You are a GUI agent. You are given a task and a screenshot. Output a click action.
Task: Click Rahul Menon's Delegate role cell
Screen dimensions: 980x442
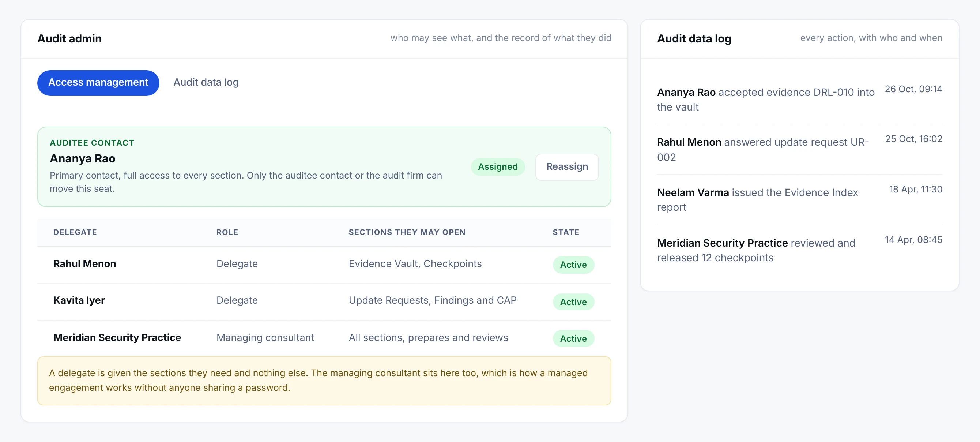(x=237, y=263)
